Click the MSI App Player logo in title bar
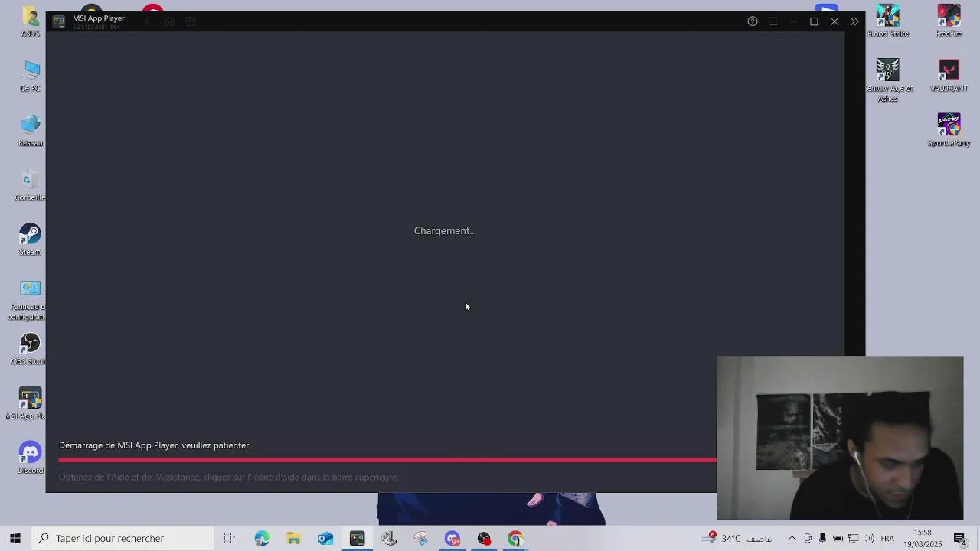 [59, 21]
